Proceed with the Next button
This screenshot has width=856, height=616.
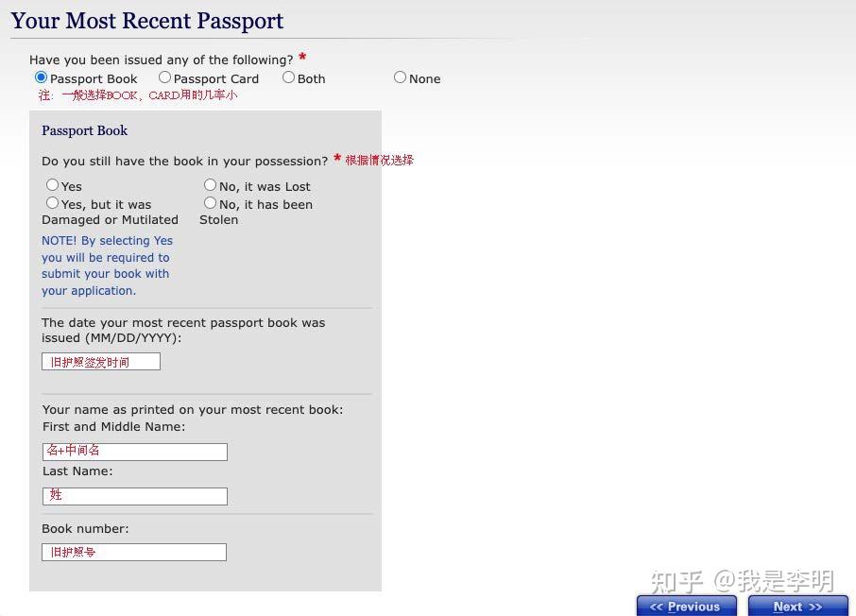[797, 607]
